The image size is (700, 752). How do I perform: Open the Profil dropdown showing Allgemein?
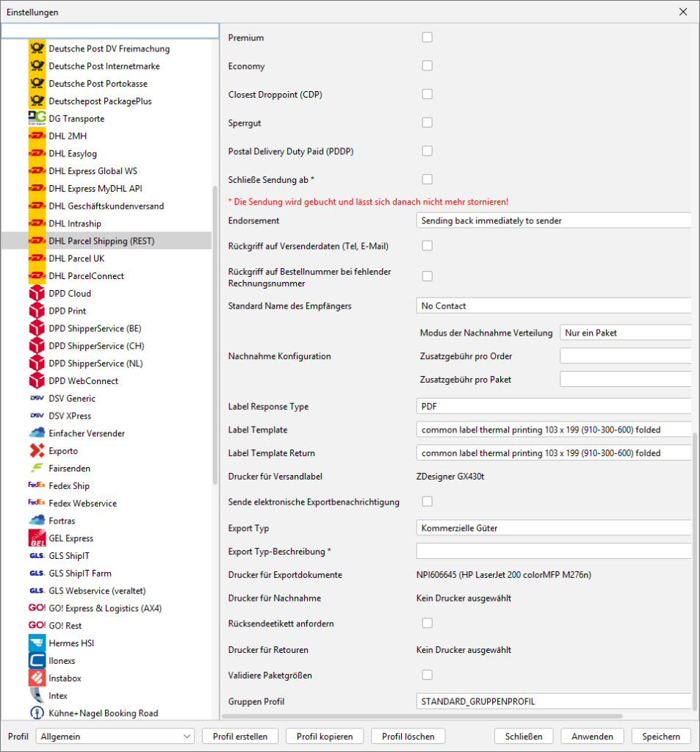pos(115,737)
